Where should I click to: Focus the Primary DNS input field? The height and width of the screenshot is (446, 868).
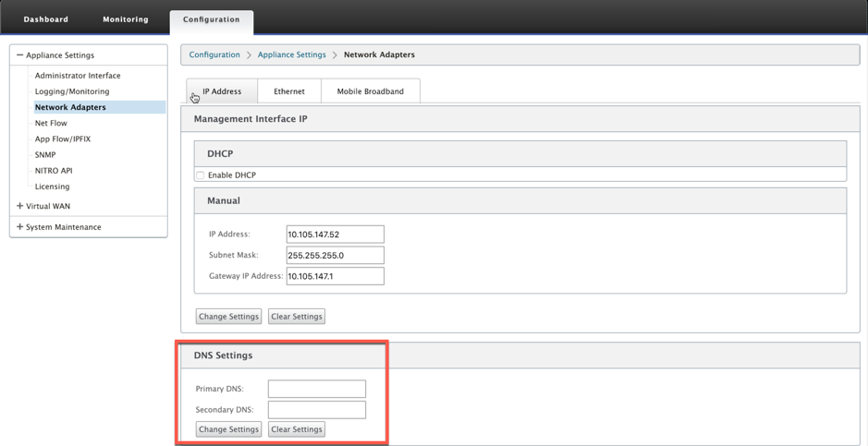[317, 389]
